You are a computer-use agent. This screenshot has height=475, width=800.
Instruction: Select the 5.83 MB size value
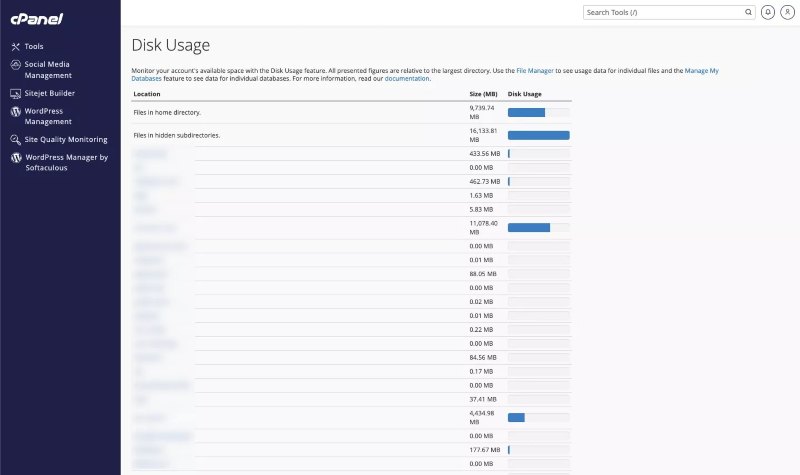tap(481, 209)
